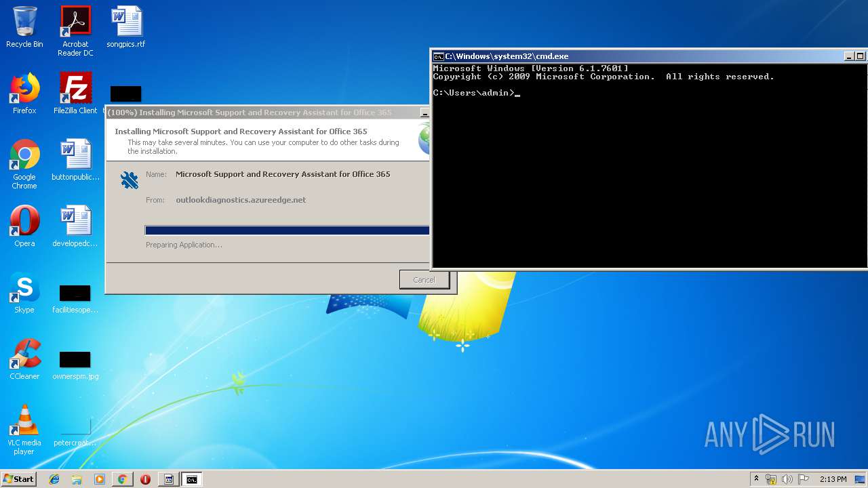
Task: Open Internet Explorer from the taskbar
Action: click(x=54, y=479)
